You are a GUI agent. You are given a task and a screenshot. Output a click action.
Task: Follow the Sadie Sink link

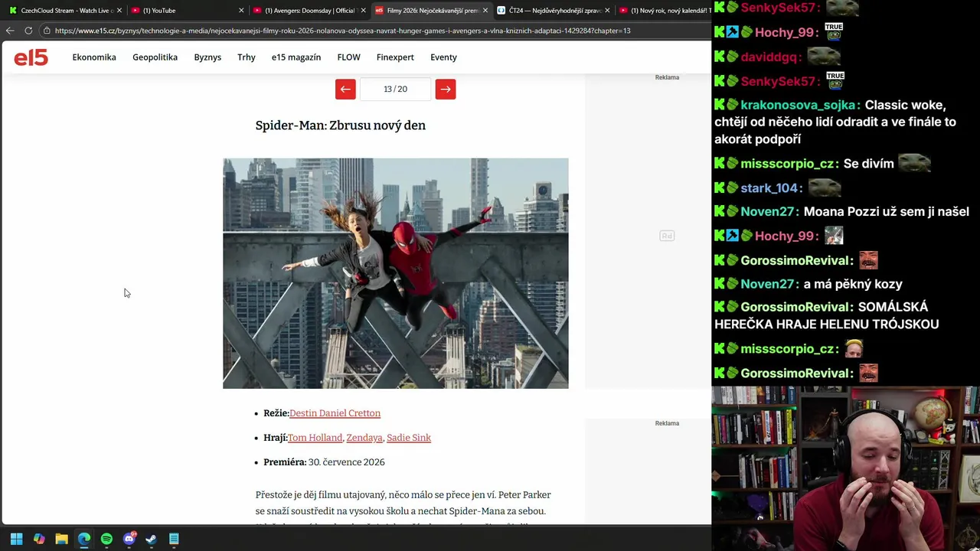click(409, 438)
